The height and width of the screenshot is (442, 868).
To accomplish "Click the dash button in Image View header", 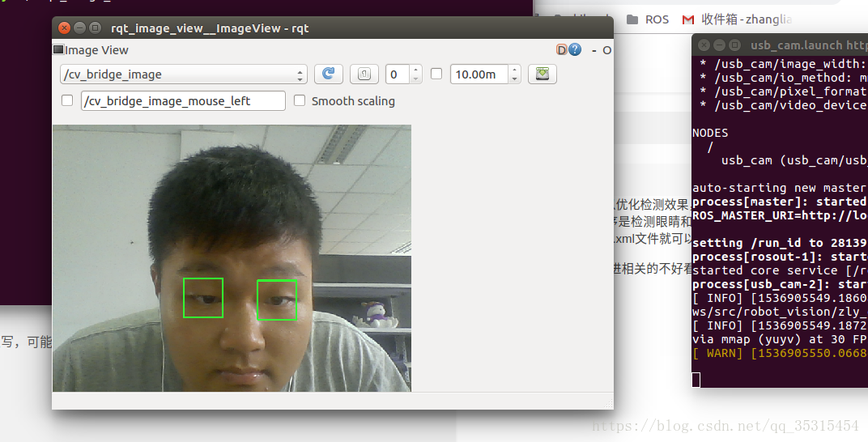I will click(594, 50).
